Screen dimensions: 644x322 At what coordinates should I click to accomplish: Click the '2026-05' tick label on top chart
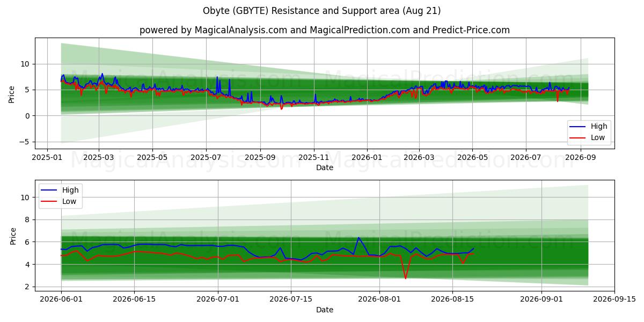click(472, 158)
